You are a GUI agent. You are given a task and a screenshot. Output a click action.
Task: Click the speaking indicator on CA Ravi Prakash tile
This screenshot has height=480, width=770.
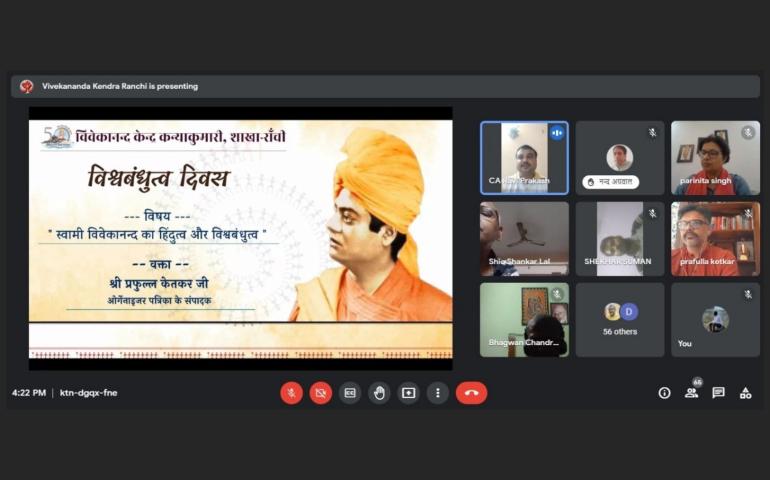(x=557, y=133)
